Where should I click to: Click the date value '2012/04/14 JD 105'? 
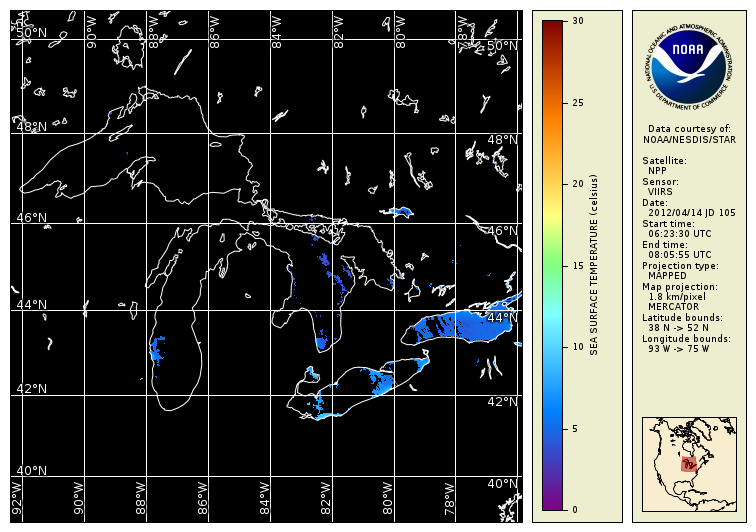point(692,213)
